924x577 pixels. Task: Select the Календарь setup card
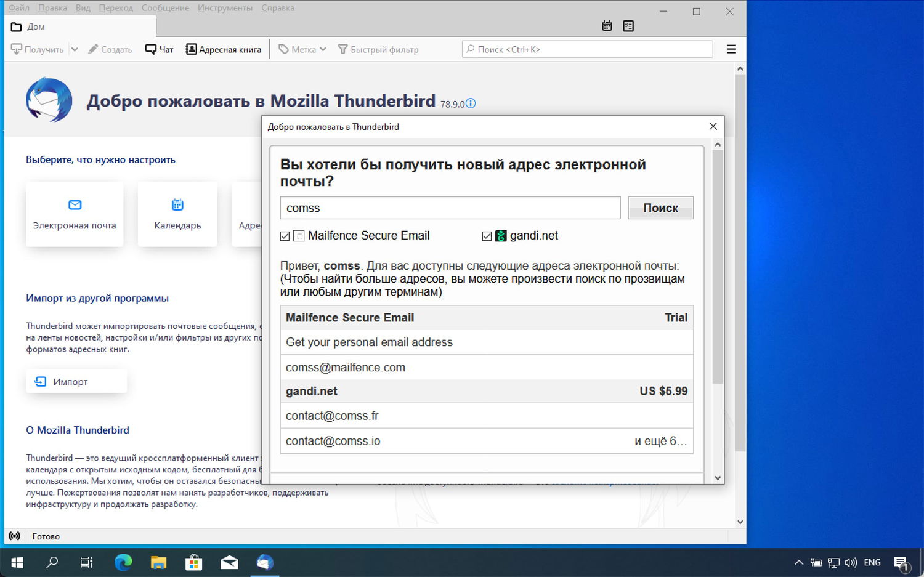(177, 214)
